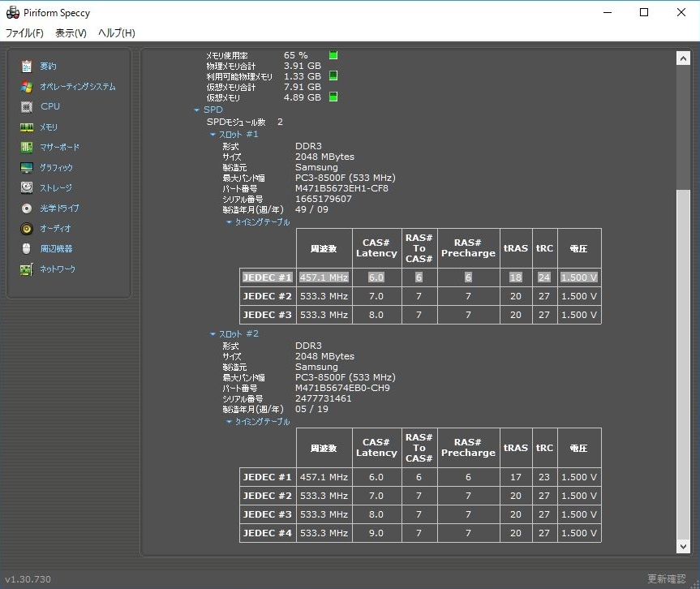
Task: Go to the 周辺機器 section label
Action: 56,249
